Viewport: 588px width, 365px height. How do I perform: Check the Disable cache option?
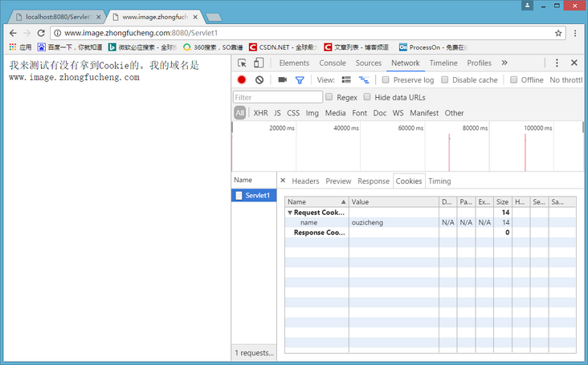pos(446,80)
